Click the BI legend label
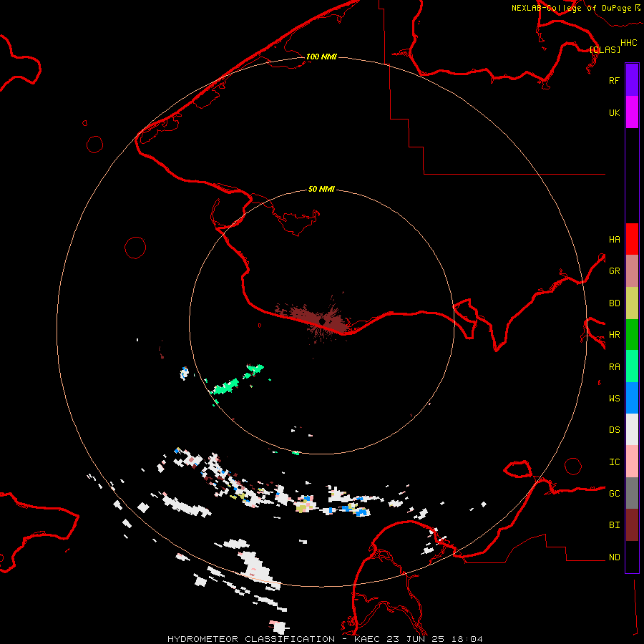644x644 pixels. tap(614, 525)
